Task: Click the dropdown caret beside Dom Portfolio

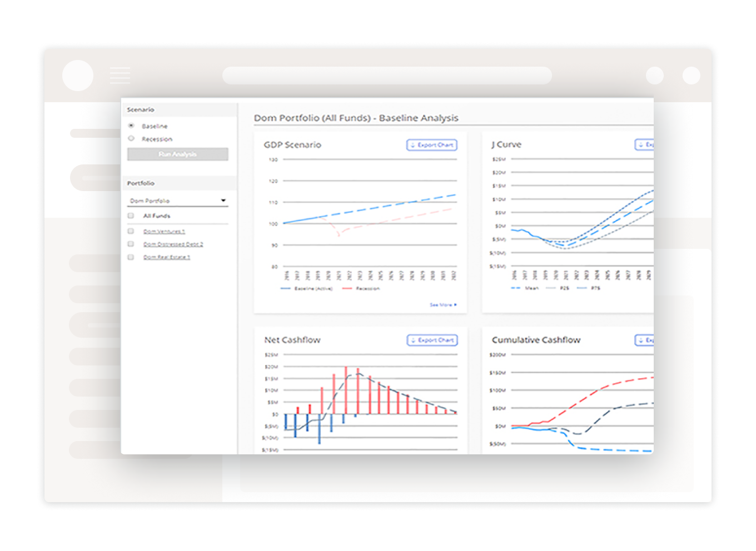Action: [x=223, y=201]
